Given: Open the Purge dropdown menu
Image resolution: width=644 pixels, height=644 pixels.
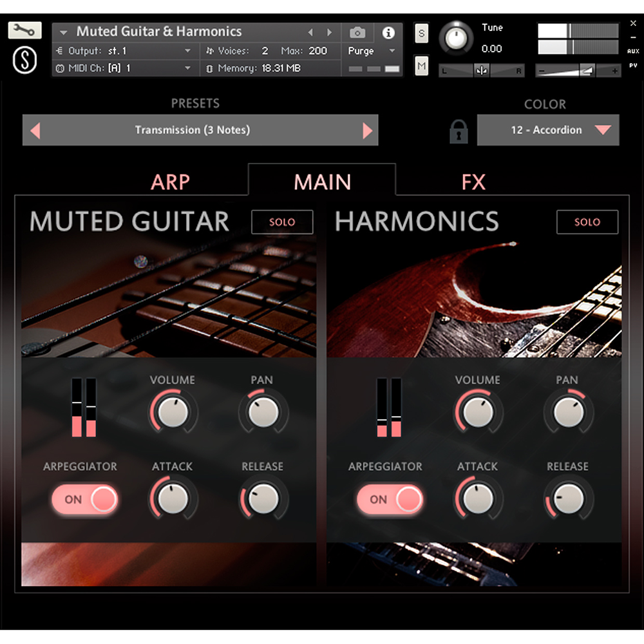Looking at the screenshot, I should point(366,50).
